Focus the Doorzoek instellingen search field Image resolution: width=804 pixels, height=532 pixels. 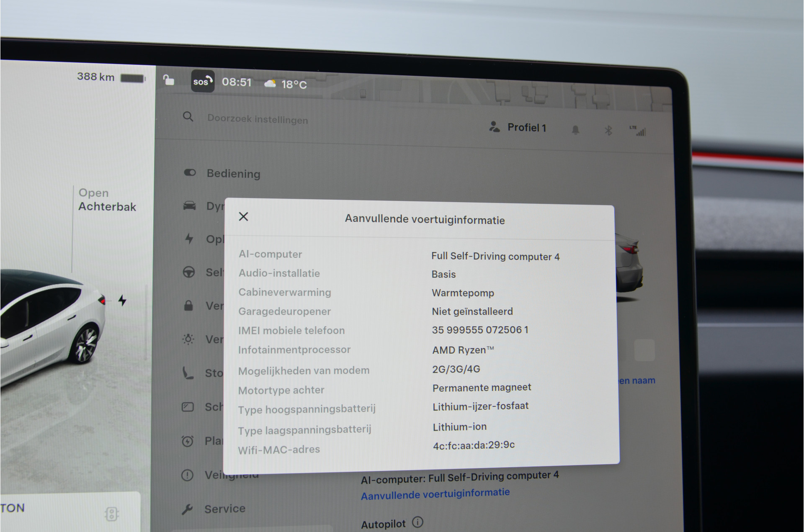[258, 119]
